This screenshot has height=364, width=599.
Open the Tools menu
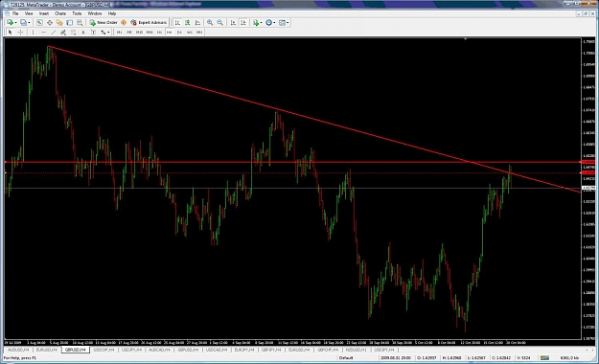(x=77, y=13)
